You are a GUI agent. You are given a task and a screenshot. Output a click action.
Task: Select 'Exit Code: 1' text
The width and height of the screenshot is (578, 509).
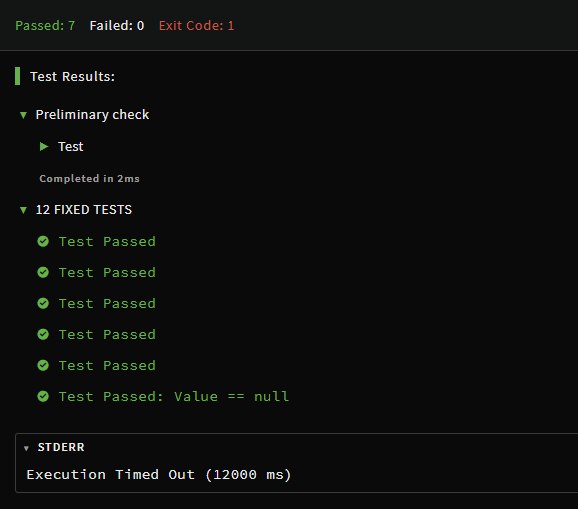196,25
